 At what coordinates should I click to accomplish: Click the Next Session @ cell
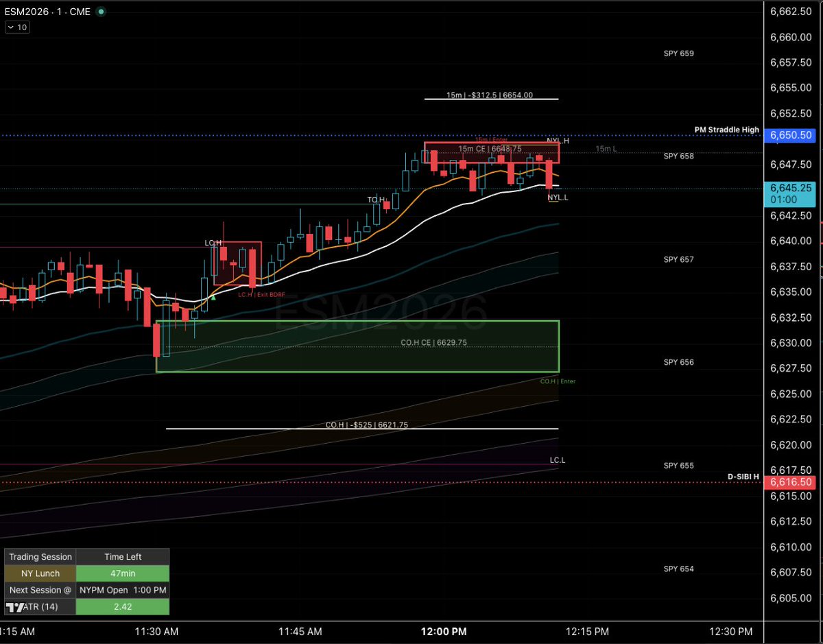40,590
